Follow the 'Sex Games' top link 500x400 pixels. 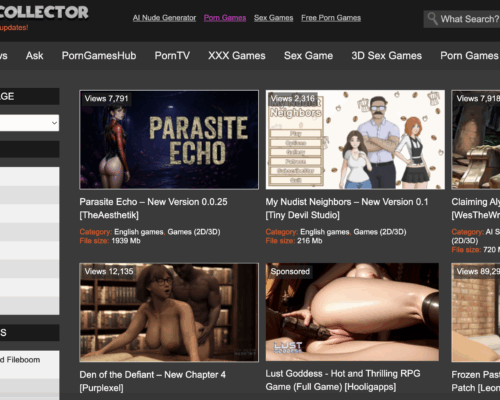click(274, 18)
